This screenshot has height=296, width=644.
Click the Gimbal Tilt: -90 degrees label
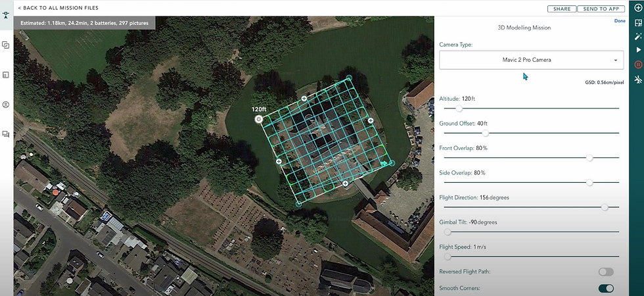pyautogui.click(x=468, y=222)
